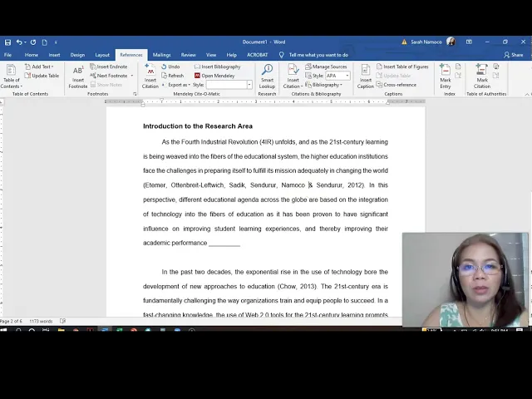
Task: Click the blank underline after academic performance
Action: 224,244
